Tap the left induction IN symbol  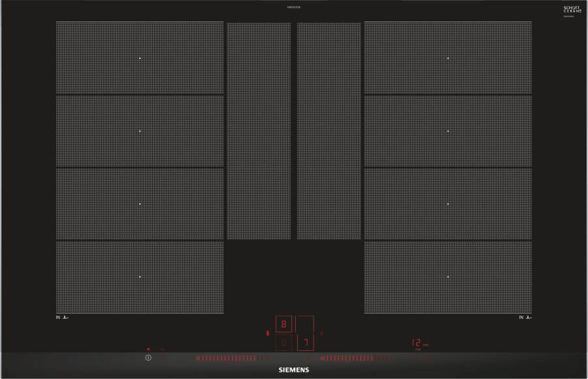coord(63,318)
